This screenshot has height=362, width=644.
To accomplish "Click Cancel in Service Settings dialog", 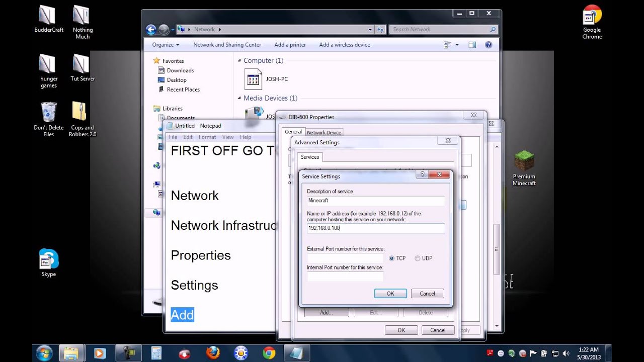I will (x=428, y=294).
